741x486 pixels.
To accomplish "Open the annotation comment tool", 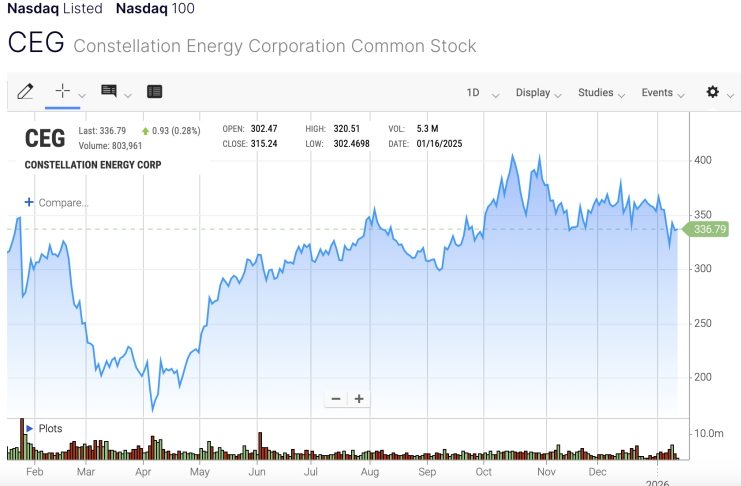I will [x=109, y=91].
